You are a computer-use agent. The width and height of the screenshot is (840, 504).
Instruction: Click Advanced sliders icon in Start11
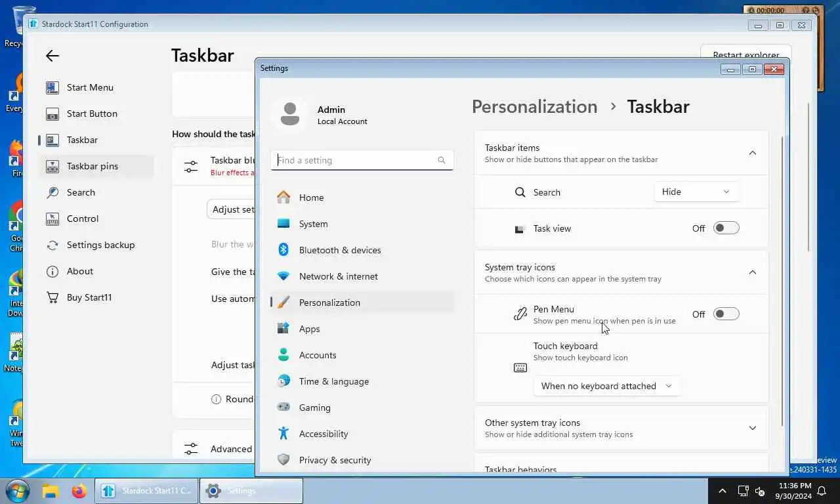191,449
